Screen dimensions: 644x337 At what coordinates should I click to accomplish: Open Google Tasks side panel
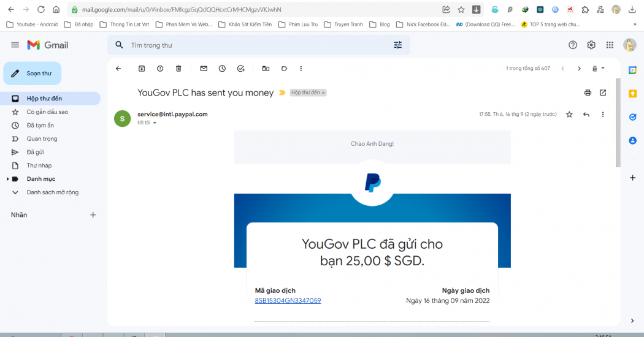632,118
